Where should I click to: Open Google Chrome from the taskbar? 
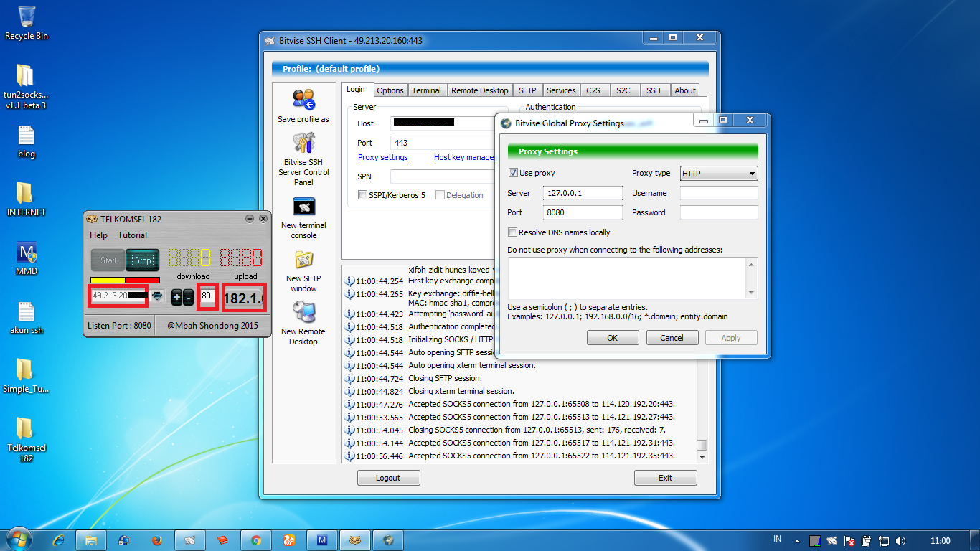[x=256, y=540]
